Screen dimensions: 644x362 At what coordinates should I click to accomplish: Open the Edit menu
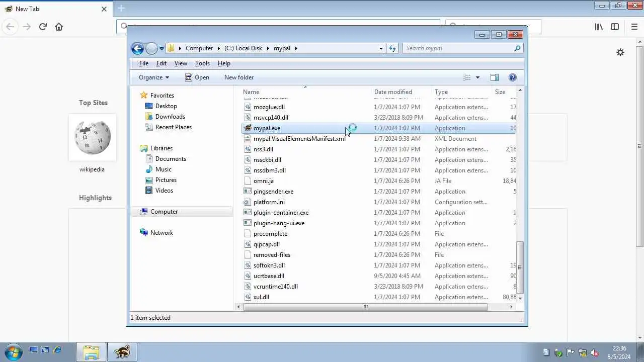(x=162, y=63)
